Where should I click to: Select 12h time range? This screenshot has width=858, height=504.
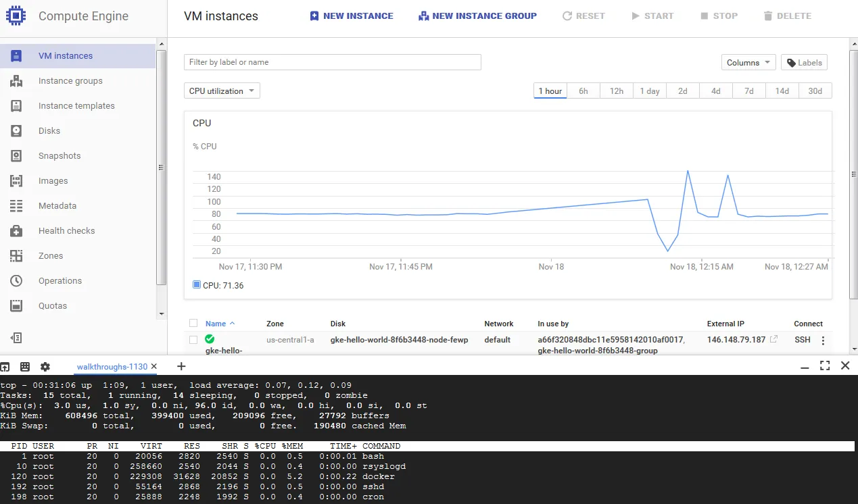(x=616, y=91)
